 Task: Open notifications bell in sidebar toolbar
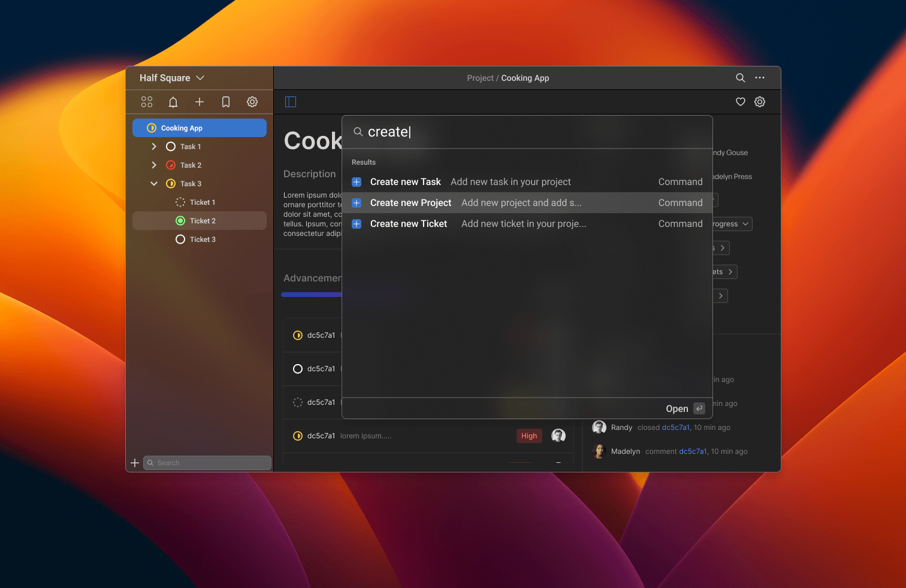tap(173, 102)
